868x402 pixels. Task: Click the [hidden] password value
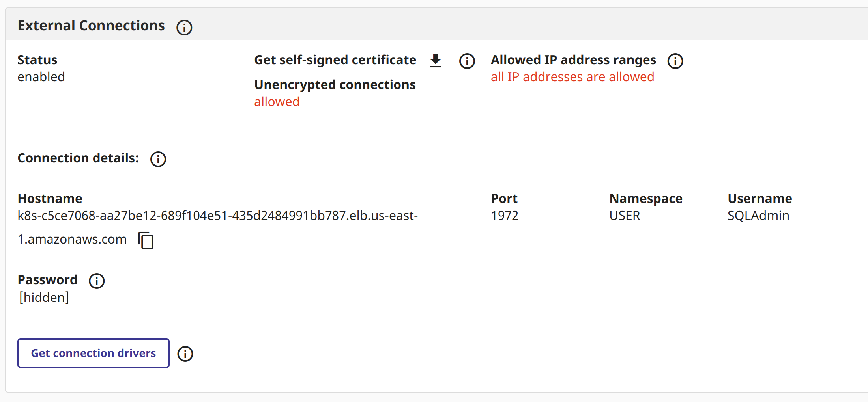pyautogui.click(x=44, y=298)
